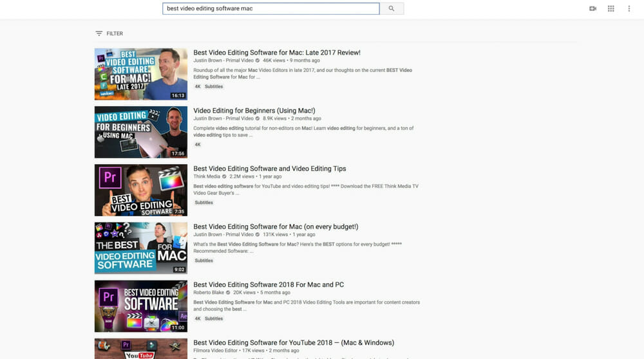Open the create video camera icon
The width and height of the screenshot is (644, 359).
tap(592, 9)
